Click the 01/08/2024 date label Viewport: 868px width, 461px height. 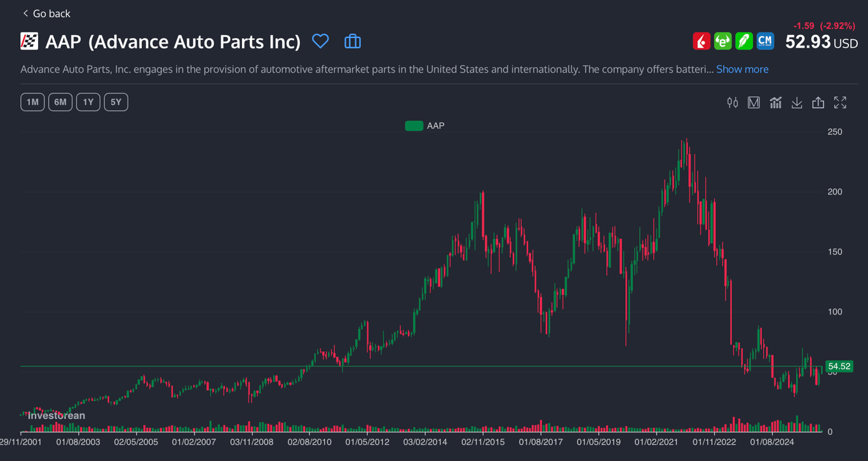[772, 442]
